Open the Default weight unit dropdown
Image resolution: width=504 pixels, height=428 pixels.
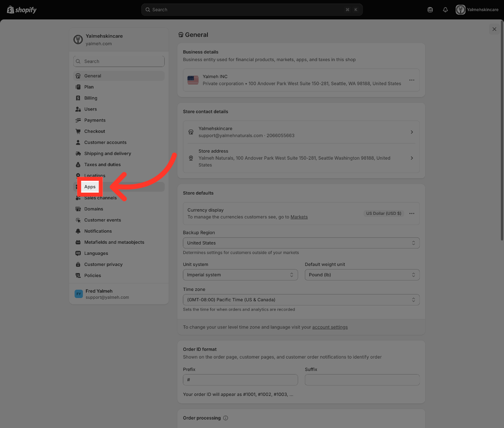362,275
